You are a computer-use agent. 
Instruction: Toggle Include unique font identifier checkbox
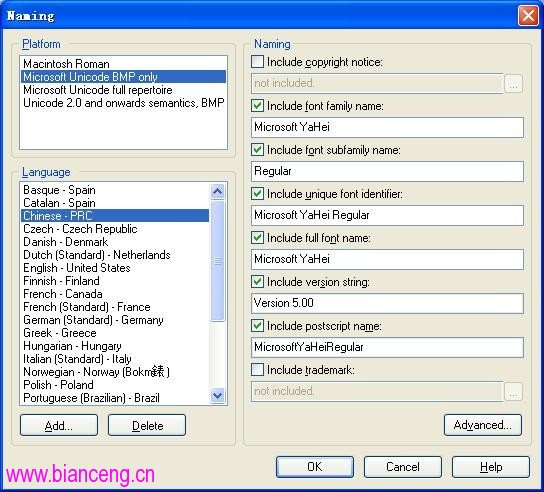pyautogui.click(x=257, y=194)
